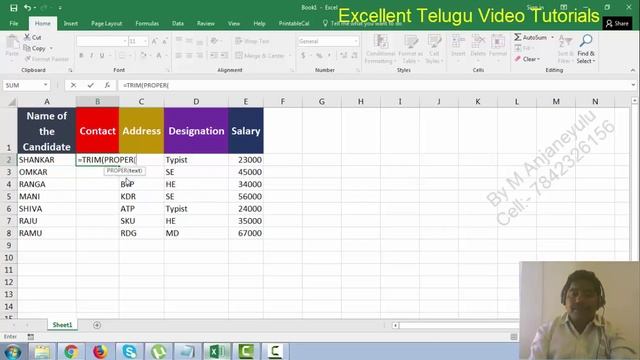Switch to the Insert tab
640x360 pixels.
point(71,24)
